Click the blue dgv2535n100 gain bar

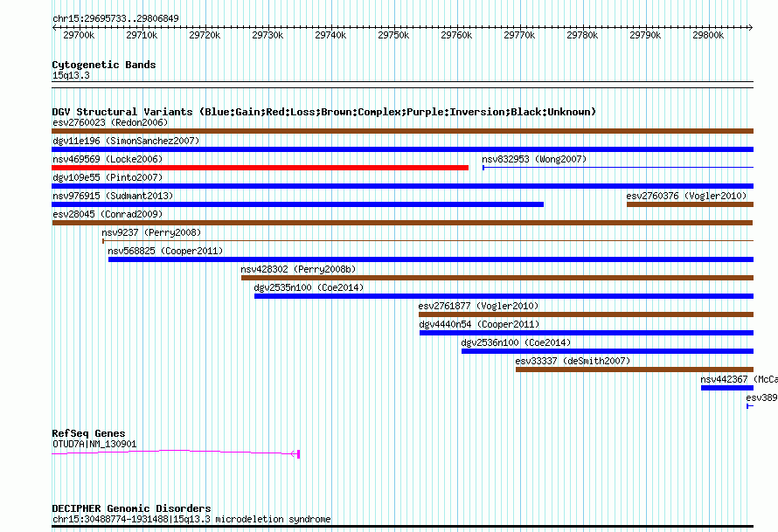[504, 296]
